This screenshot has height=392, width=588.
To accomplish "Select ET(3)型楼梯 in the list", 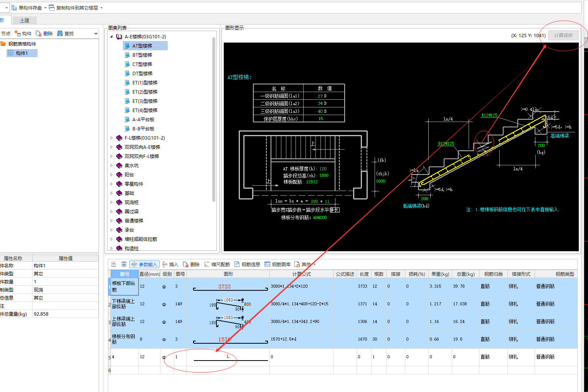I will pos(145,101).
